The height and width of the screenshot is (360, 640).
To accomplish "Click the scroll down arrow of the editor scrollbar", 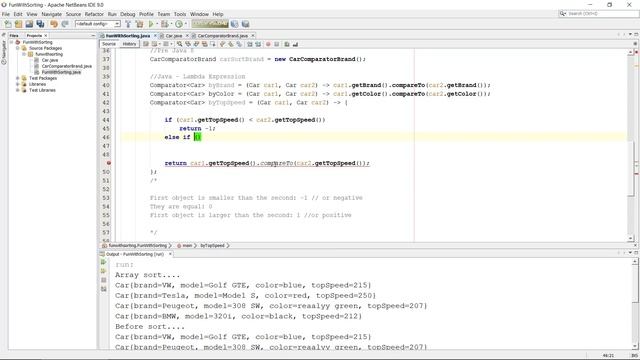I will coord(631,238).
